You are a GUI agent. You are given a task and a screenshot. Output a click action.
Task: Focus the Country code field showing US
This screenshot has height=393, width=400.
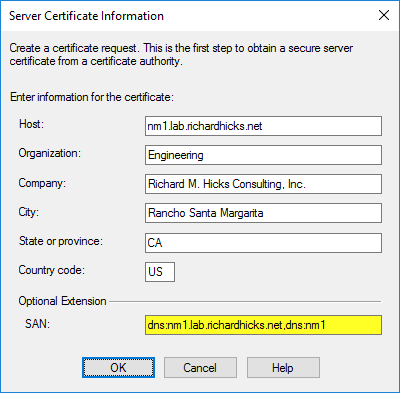pos(160,272)
